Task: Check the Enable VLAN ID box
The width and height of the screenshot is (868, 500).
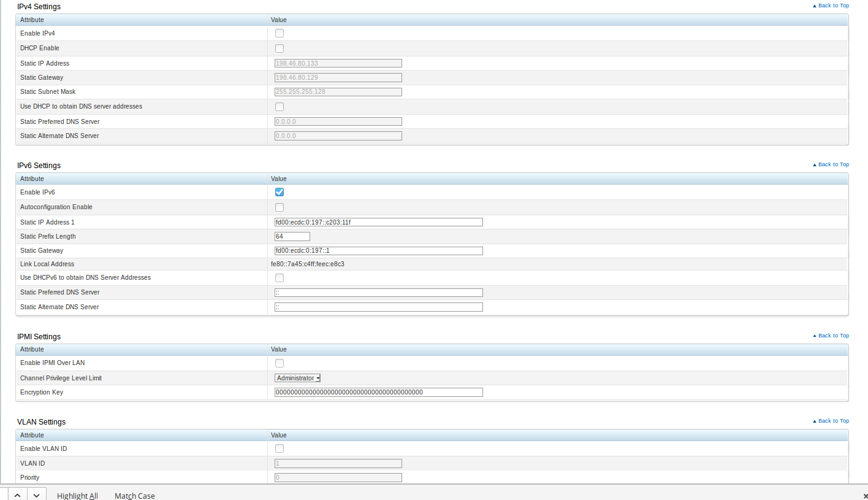Action: point(280,448)
